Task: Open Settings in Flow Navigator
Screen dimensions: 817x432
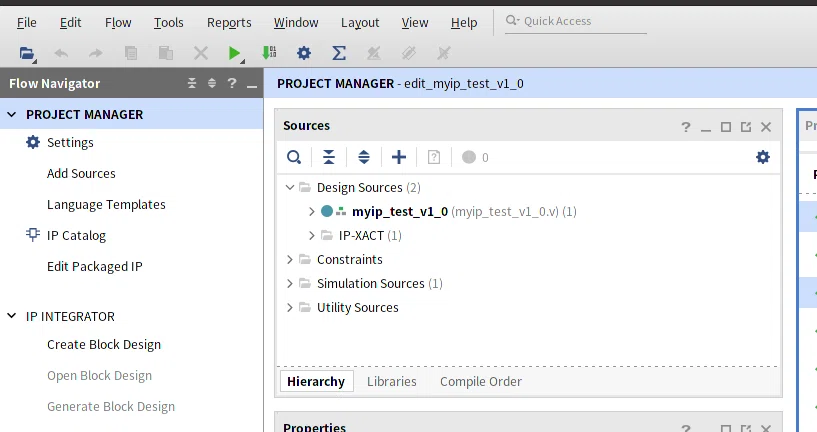Action: click(70, 142)
